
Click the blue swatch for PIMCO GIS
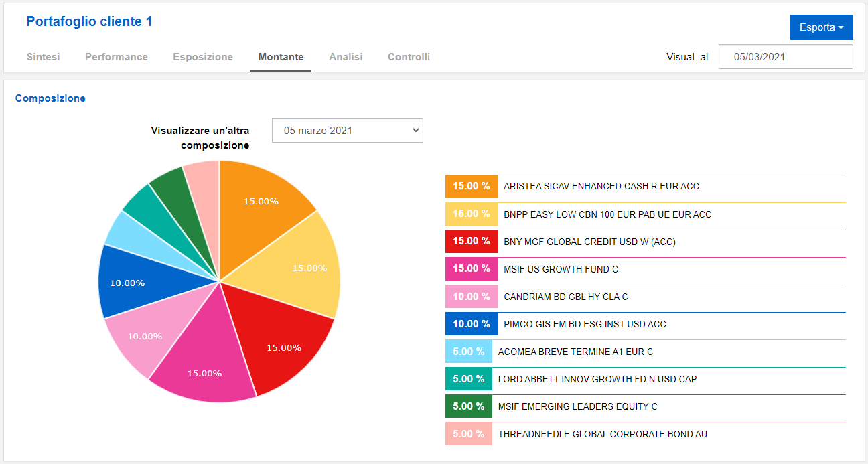point(472,324)
